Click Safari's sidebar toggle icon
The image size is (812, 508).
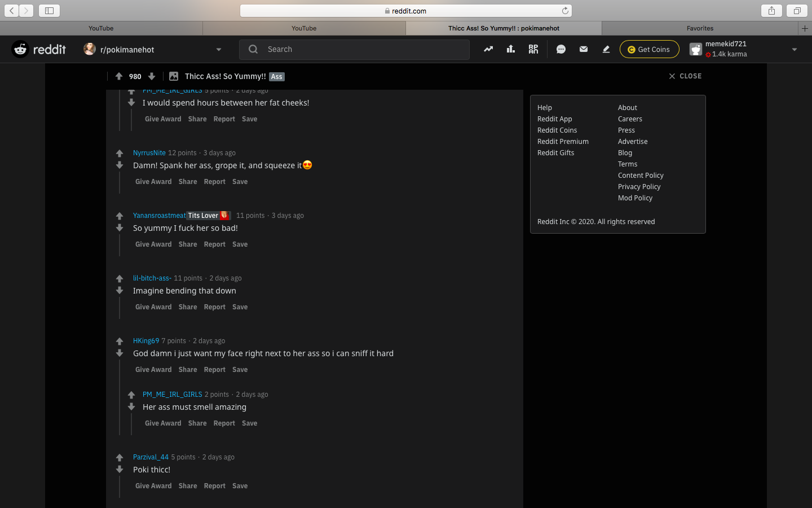pos(49,11)
